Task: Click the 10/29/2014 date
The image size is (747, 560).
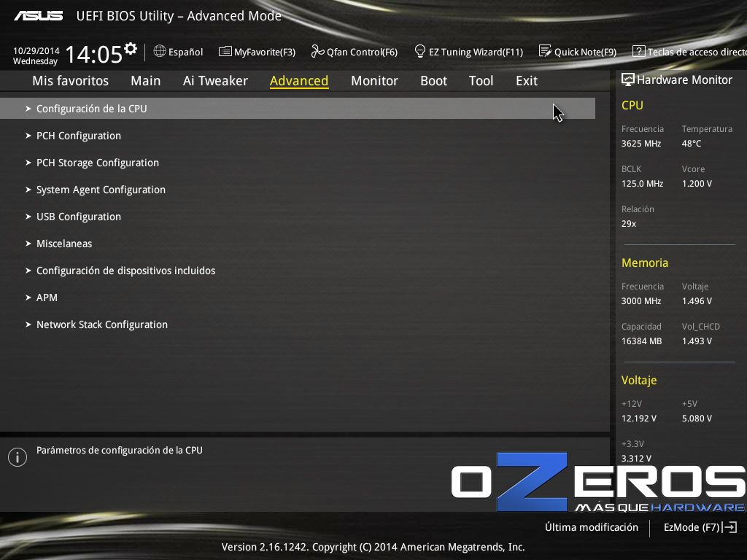Action: (36, 50)
